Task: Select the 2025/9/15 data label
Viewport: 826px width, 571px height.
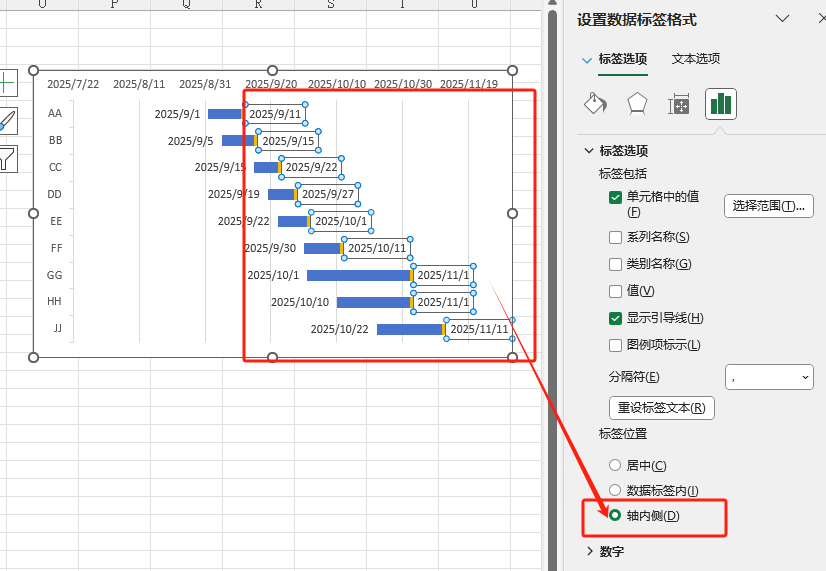Action: [x=288, y=141]
